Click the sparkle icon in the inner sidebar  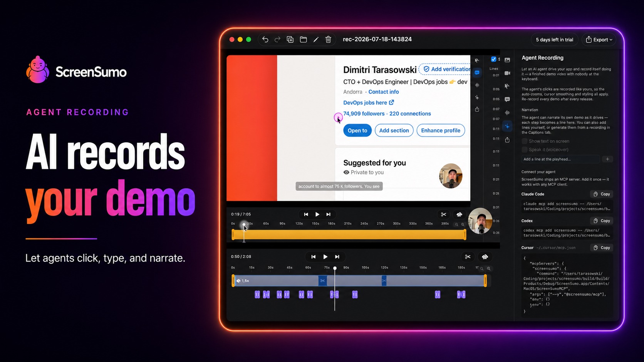point(477,97)
